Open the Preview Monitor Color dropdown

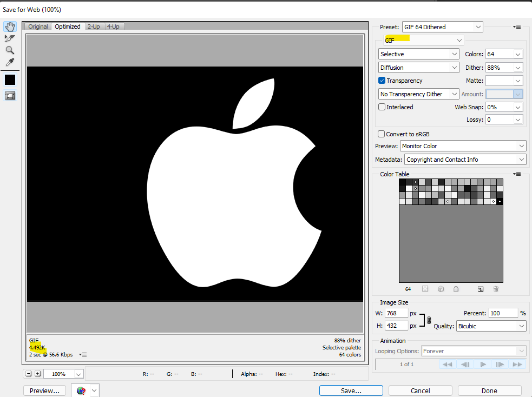(463, 146)
